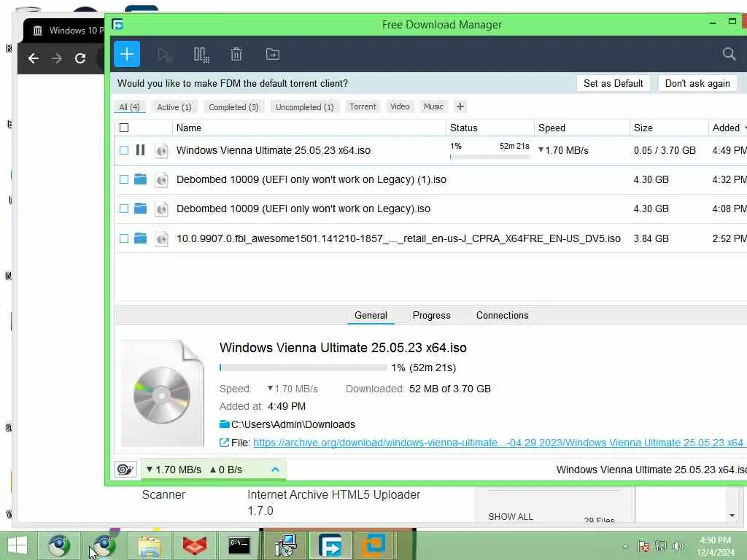The width and height of the screenshot is (747, 560).
Task: Check the 10.0.9907.0 fbl_awesome iso checkbox
Action: [124, 238]
